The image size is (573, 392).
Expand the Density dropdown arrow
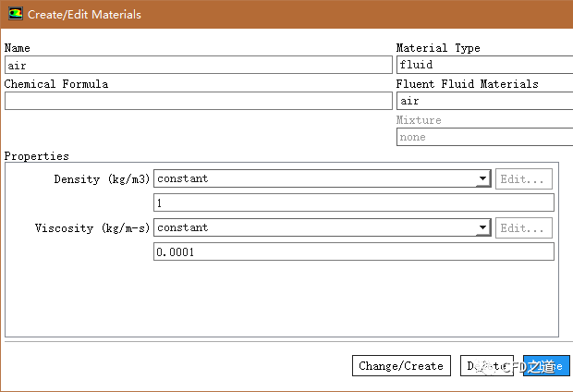tap(482, 179)
